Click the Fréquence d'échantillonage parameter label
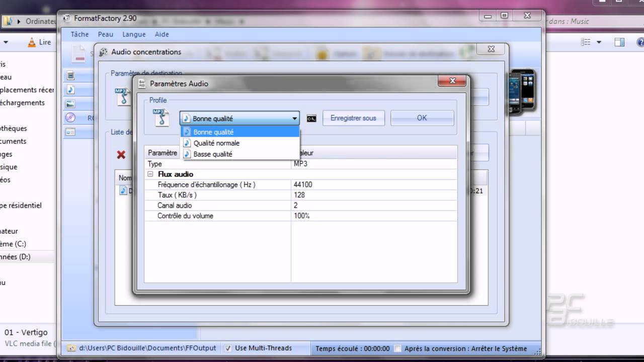 point(206,185)
